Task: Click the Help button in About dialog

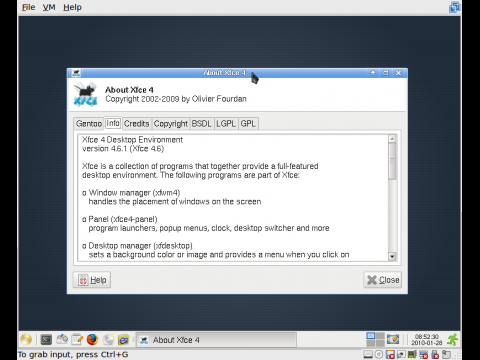Action: pyautogui.click(x=92, y=280)
